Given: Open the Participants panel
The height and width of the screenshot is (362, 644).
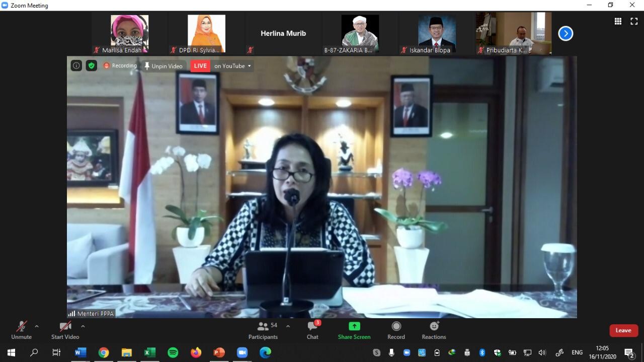Looking at the screenshot, I should click(263, 330).
